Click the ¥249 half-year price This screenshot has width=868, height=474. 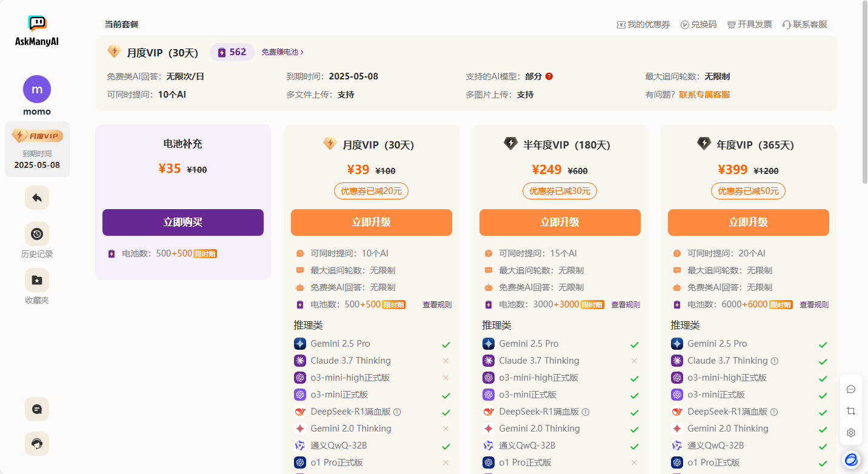pos(547,170)
